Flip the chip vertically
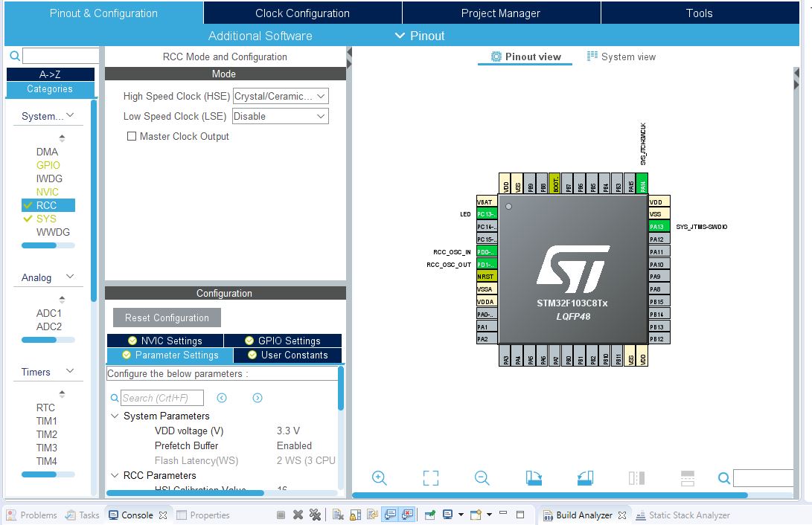Screen dimensions: 812x525 [x=688, y=478]
